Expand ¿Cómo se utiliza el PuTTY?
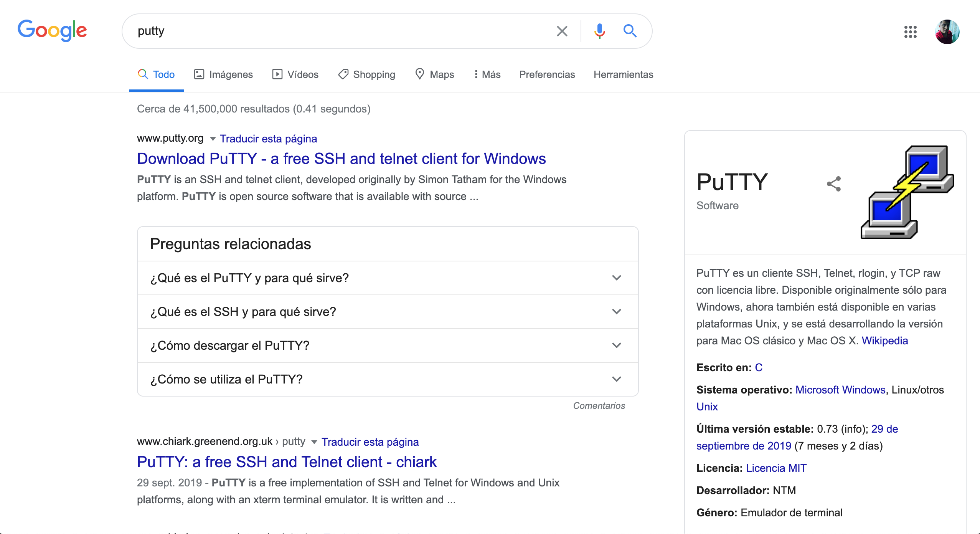The image size is (980, 534). (x=388, y=379)
